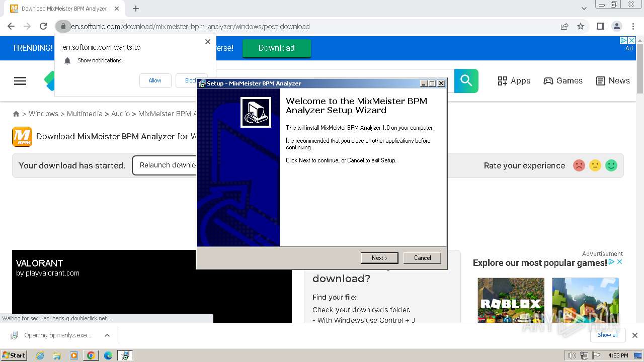This screenshot has width=644, height=362.
Task: Open the Chrome three-dot menu
Action: pyautogui.click(x=633, y=26)
